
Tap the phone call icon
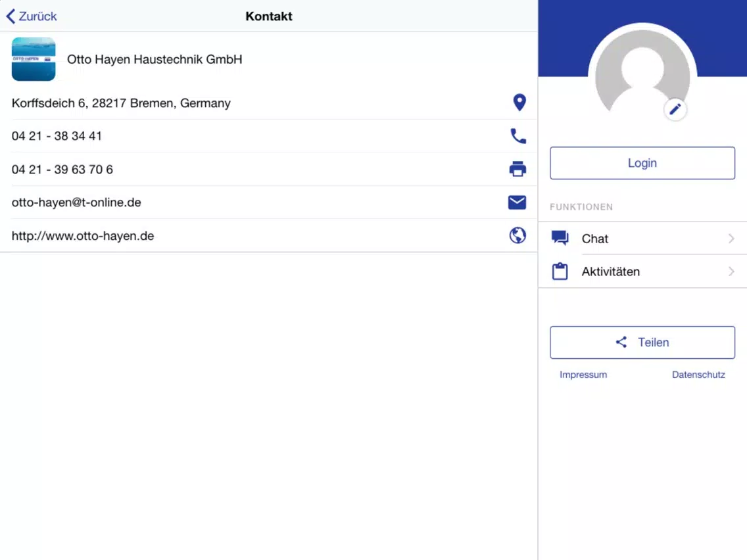coord(518,136)
